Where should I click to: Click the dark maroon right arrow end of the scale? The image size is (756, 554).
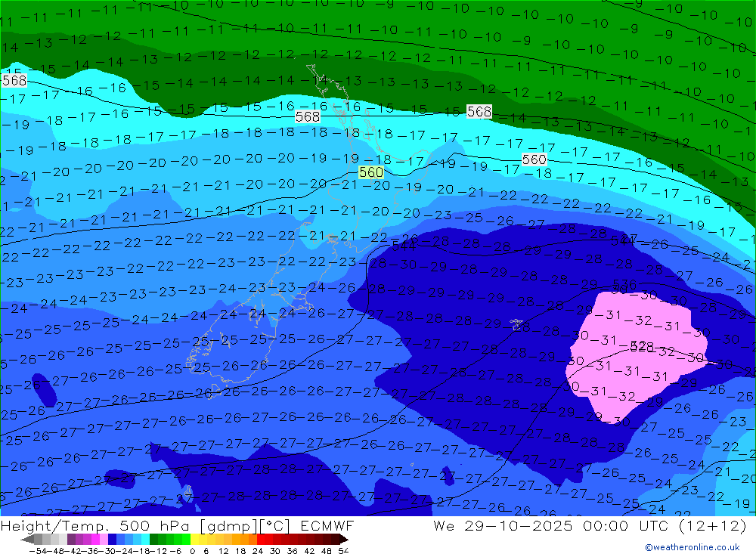pyautogui.click(x=342, y=539)
